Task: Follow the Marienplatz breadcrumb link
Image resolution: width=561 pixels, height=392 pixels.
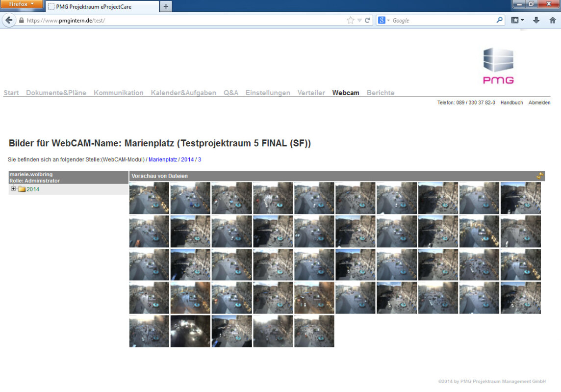Action: point(163,159)
